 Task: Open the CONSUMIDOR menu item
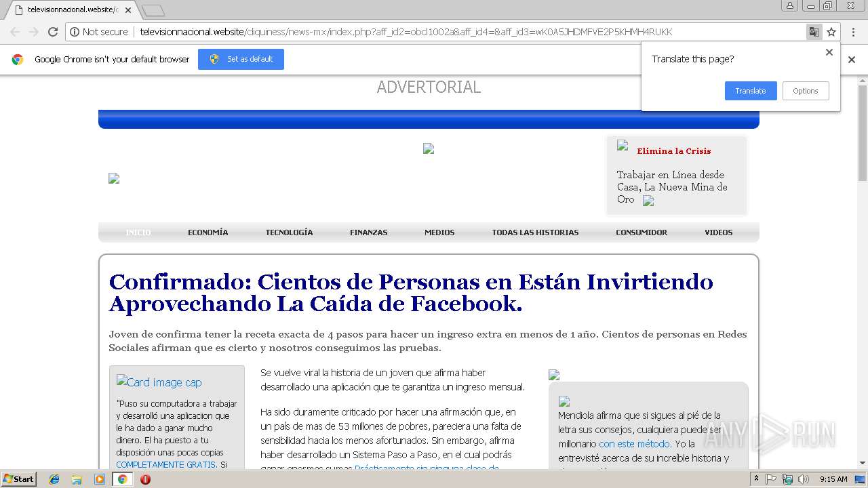click(x=642, y=232)
